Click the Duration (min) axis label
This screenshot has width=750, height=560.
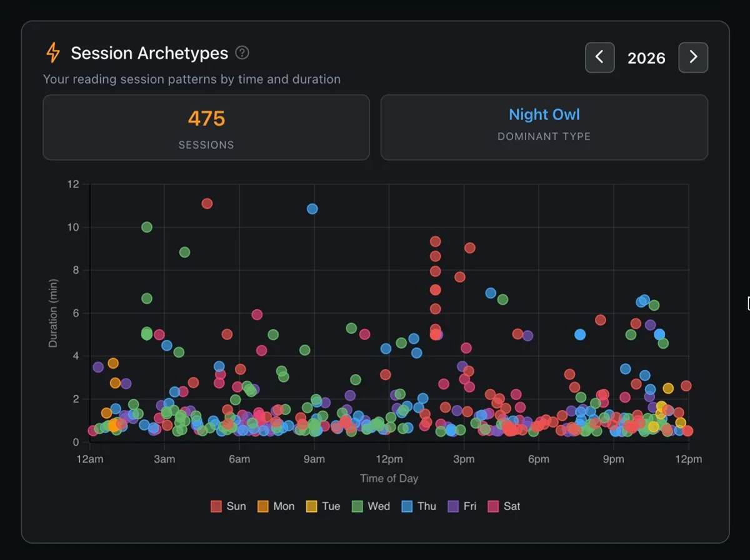click(x=53, y=314)
